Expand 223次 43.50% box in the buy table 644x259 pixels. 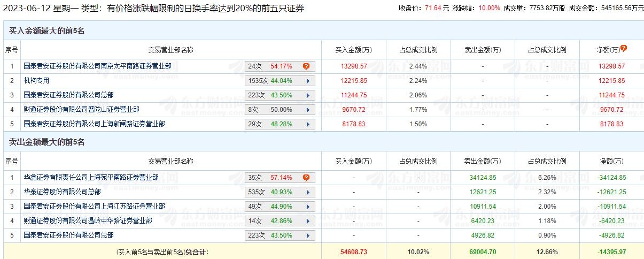pyautogui.click(x=308, y=95)
